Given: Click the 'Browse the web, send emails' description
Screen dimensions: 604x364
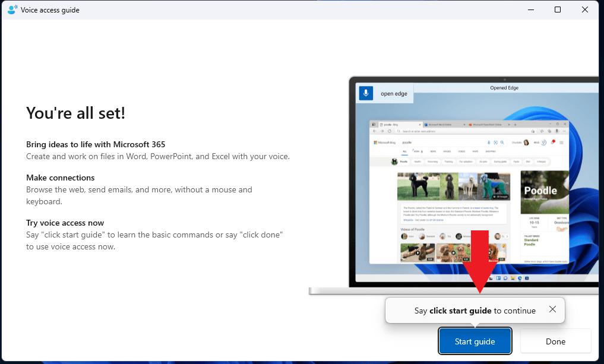Looking at the screenshot, I should pos(139,195).
